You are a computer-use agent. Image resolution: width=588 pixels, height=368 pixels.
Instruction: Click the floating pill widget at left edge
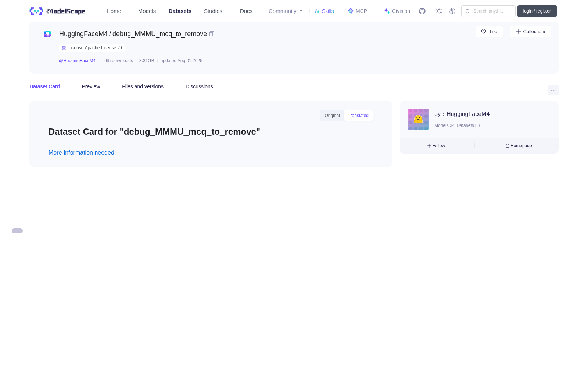pos(17,231)
